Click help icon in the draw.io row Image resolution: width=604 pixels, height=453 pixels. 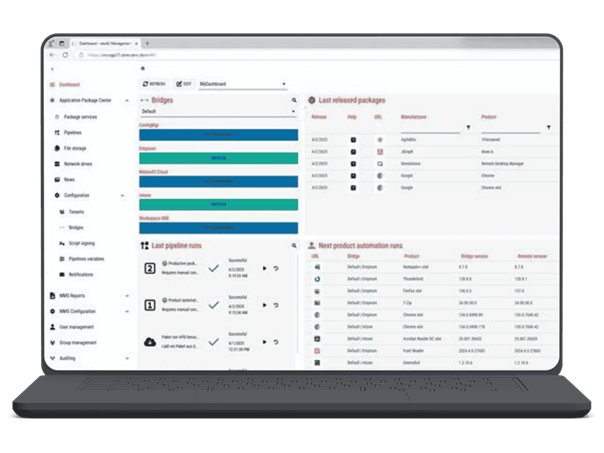(x=353, y=152)
